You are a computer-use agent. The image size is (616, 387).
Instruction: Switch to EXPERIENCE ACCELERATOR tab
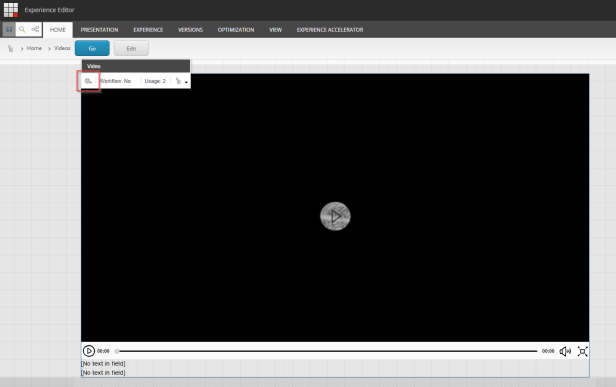click(330, 30)
